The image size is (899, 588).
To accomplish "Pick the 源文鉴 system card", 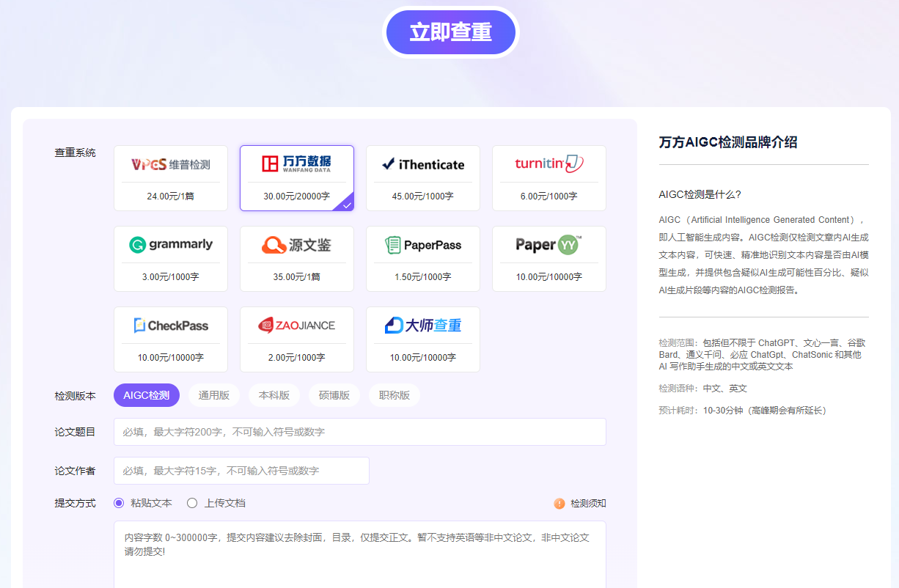I will click(297, 259).
